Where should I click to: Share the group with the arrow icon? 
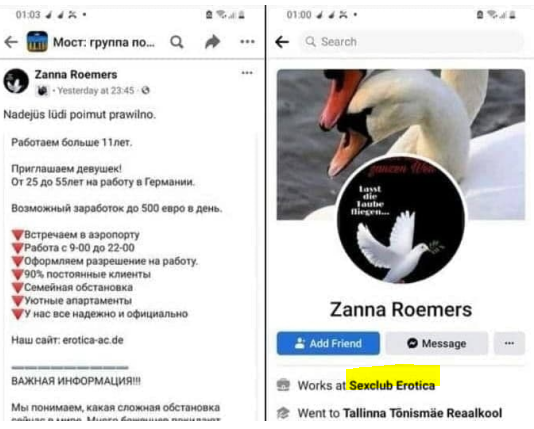pyautogui.click(x=213, y=42)
